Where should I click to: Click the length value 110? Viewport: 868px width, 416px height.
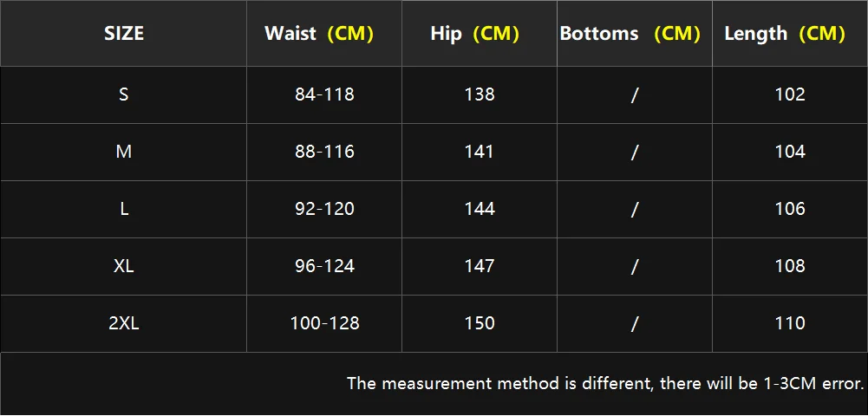[790, 323]
